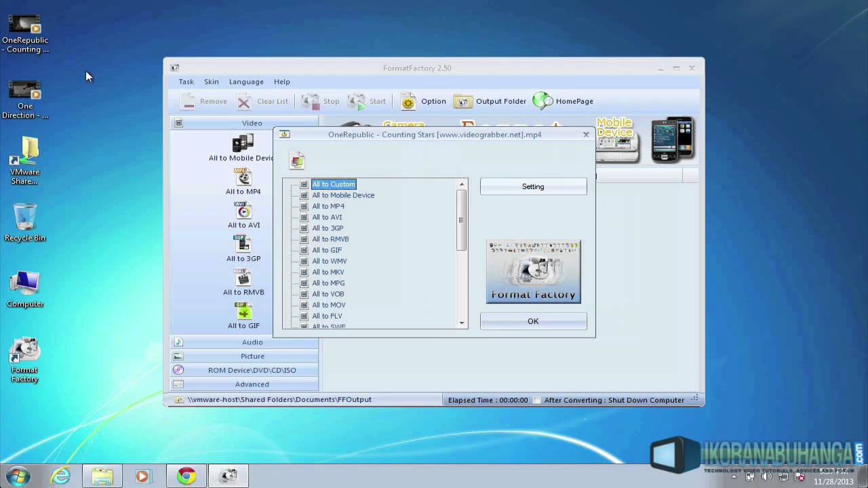The width and height of the screenshot is (868, 488).
Task: Select All to FLV list entry
Action: pos(327,316)
